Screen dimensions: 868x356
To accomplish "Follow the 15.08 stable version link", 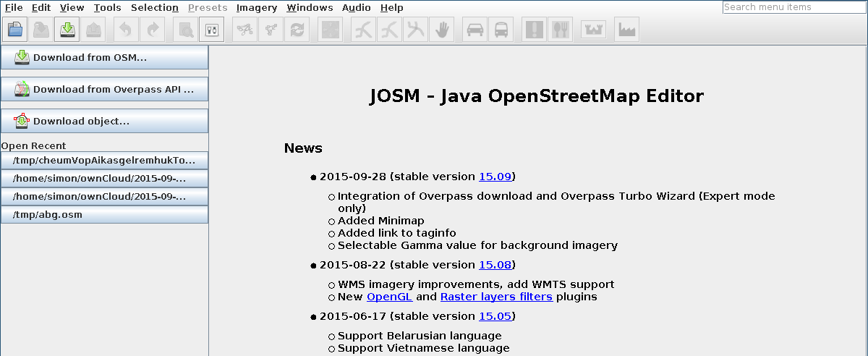I will click(495, 265).
